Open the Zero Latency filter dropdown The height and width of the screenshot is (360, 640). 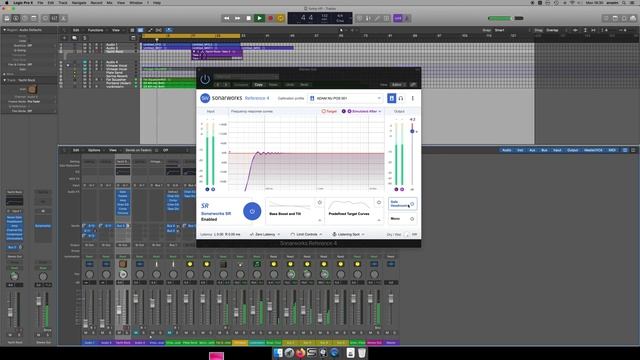pyautogui.click(x=265, y=234)
